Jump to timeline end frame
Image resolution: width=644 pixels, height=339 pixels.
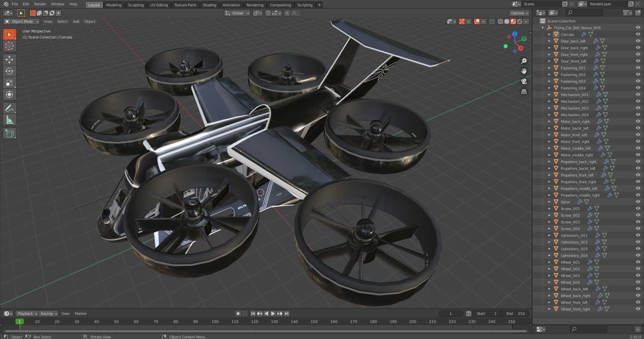point(286,314)
